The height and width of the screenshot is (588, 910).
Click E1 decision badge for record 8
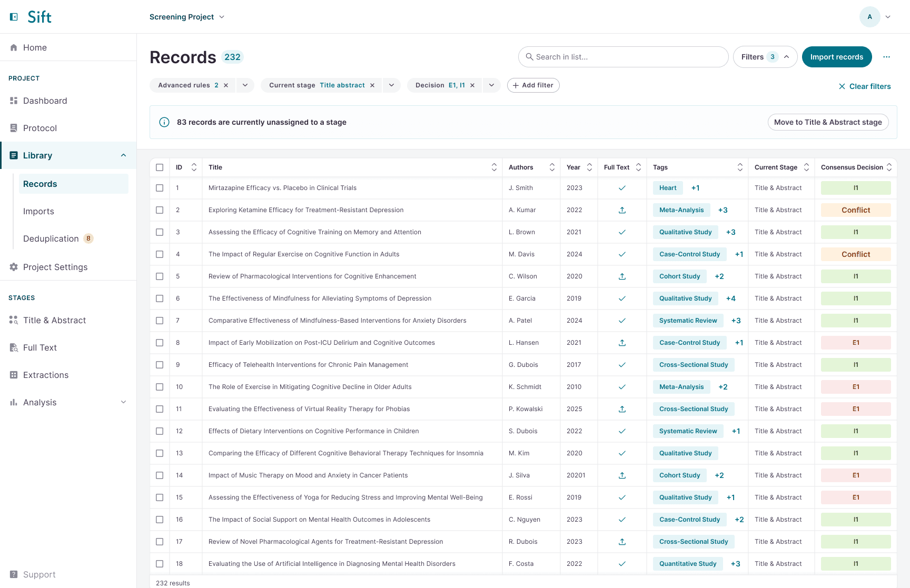click(x=856, y=343)
